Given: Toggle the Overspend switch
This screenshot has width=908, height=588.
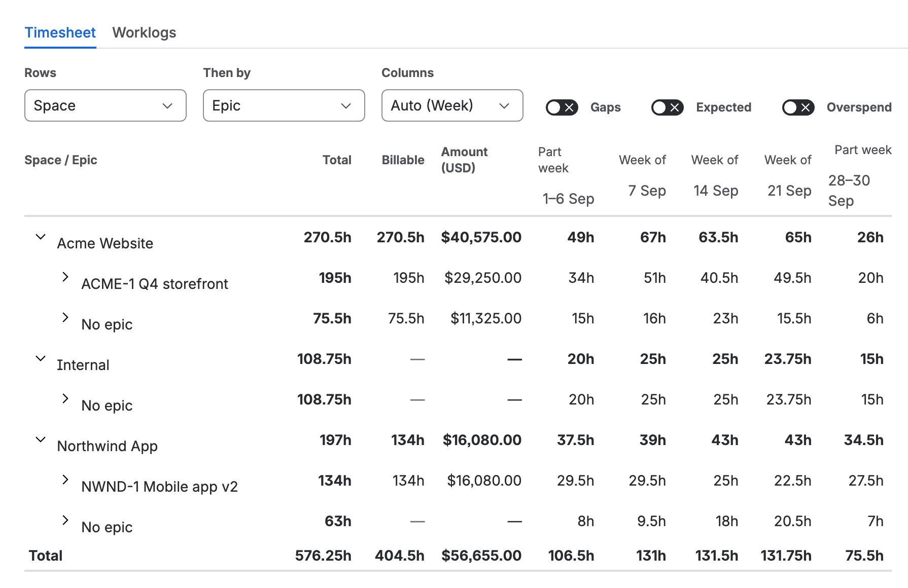Looking at the screenshot, I should pos(798,107).
